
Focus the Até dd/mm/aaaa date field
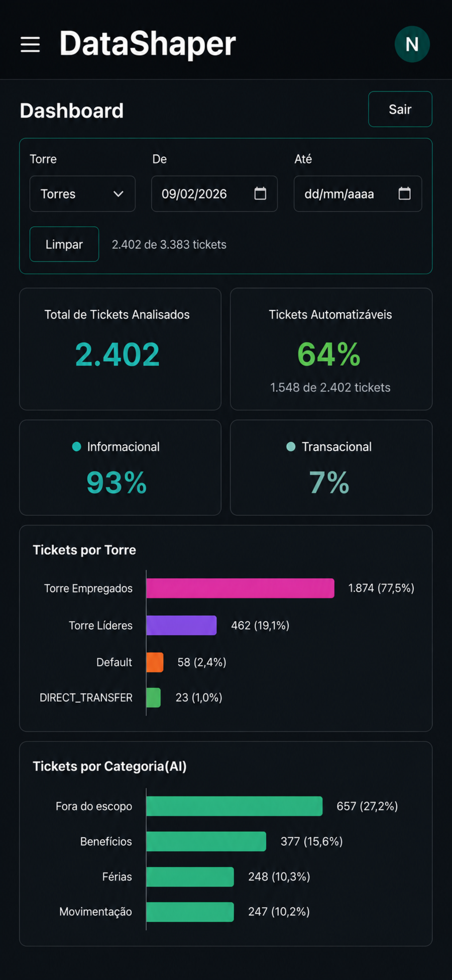(x=358, y=193)
